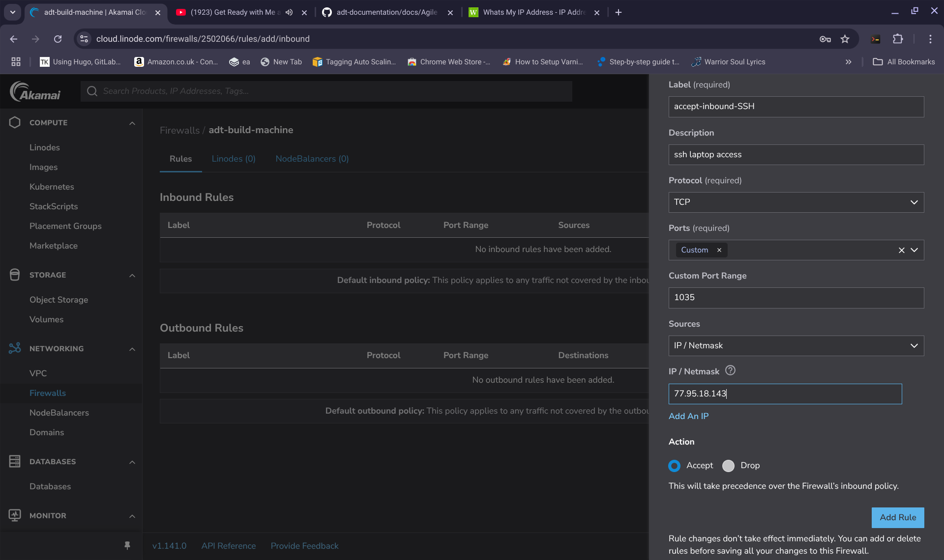Open the Protocol TCP dropdown
The width and height of the screenshot is (944, 560).
point(796,202)
